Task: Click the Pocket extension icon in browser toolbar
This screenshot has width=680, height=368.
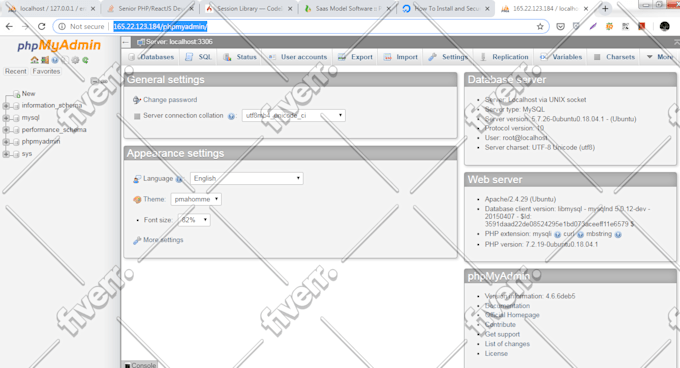Action: [x=560, y=26]
